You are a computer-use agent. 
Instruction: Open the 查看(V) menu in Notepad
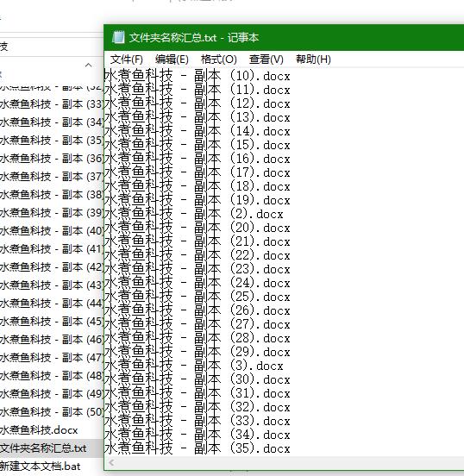pyautogui.click(x=266, y=60)
